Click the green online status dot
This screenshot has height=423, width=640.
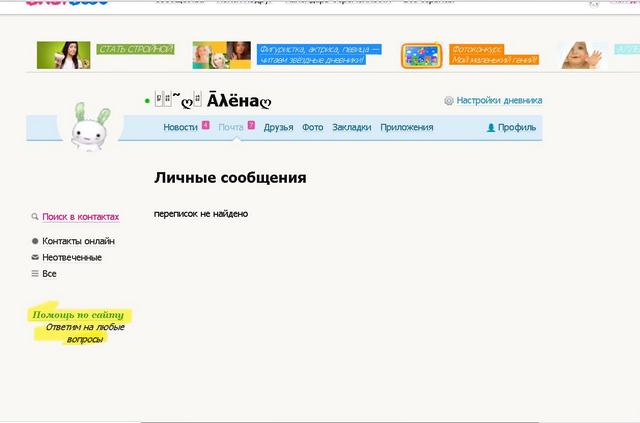(147, 101)
